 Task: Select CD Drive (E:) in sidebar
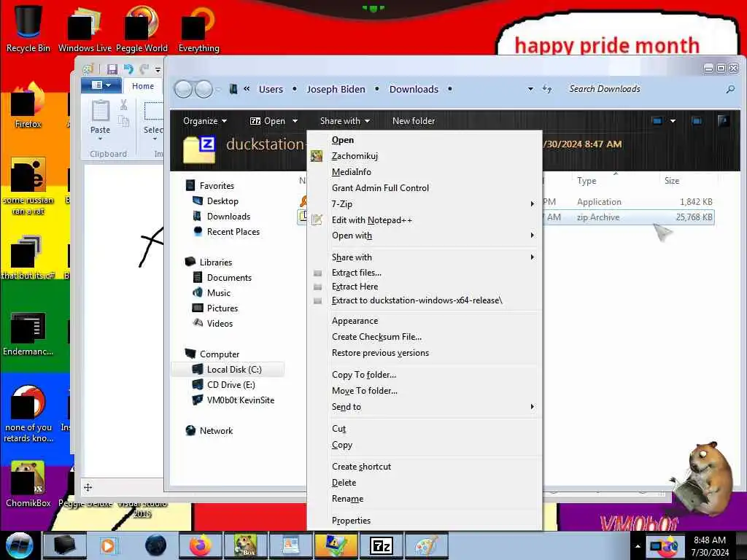(231, 385)
